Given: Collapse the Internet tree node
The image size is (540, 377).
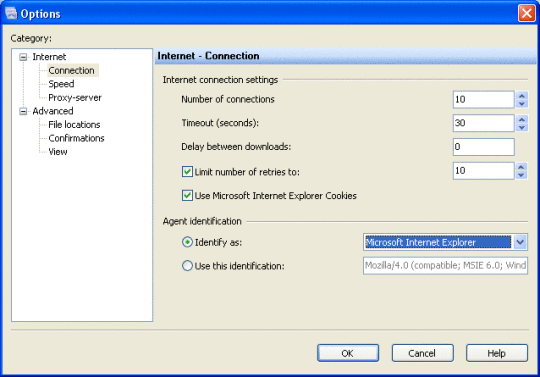Looking at the screenshot, I should pyautogui.click(x=23, y=57).
